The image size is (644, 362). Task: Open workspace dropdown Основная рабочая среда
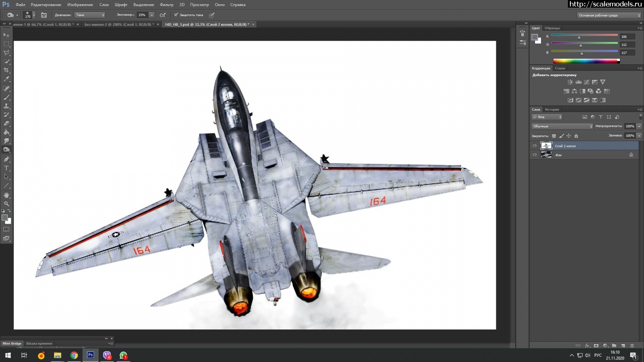(609, 15)
